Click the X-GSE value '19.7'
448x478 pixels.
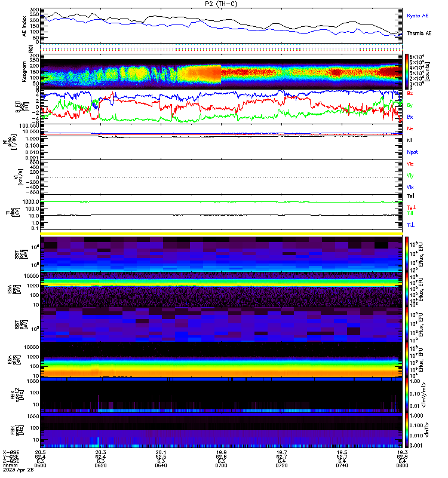click(x=281, y=452)
